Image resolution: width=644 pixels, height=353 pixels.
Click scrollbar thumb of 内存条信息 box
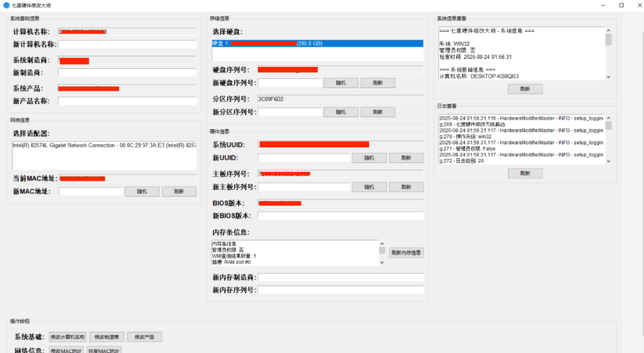point(382,250)
